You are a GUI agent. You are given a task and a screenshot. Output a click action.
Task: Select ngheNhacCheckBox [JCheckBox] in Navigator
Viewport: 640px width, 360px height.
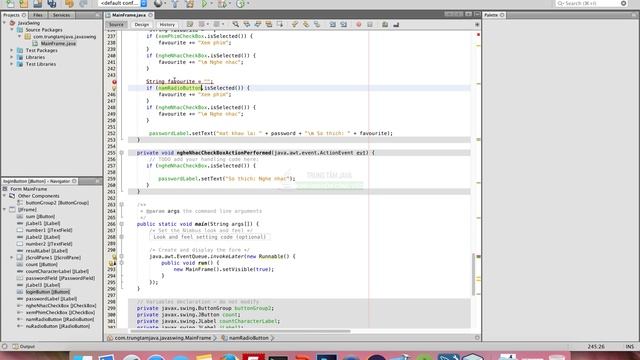[x=61, y=305]
